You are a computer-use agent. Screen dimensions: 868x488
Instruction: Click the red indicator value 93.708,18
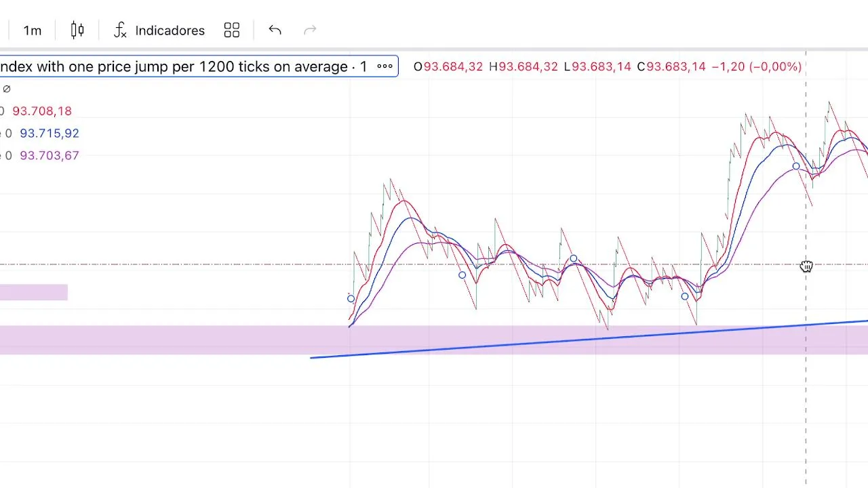pyautogui.click(x=42, y=111)
